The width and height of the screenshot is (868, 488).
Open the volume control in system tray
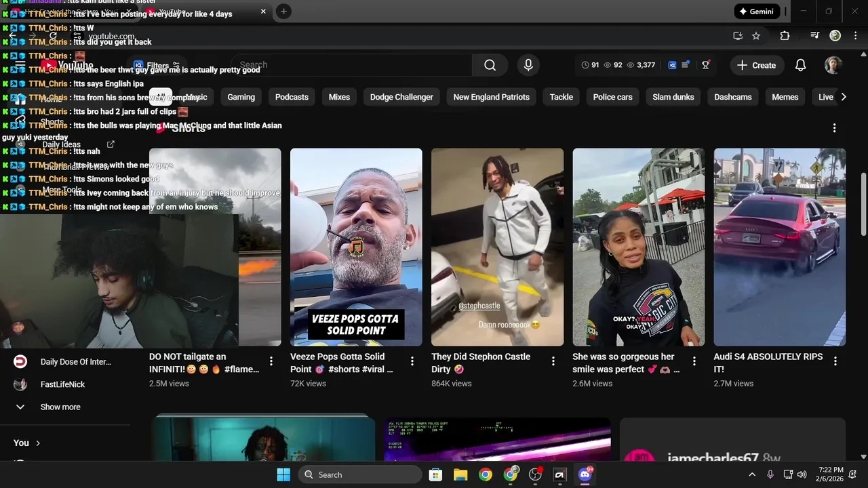(802, 474)
